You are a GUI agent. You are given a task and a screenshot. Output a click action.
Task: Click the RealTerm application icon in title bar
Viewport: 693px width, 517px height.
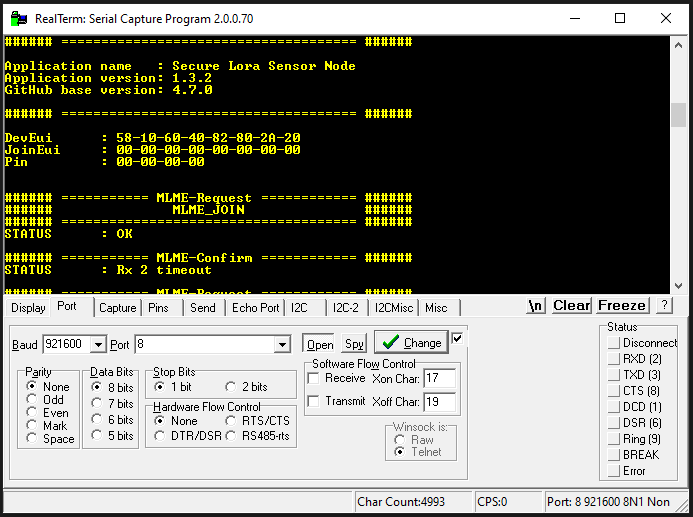pos(17,18)
